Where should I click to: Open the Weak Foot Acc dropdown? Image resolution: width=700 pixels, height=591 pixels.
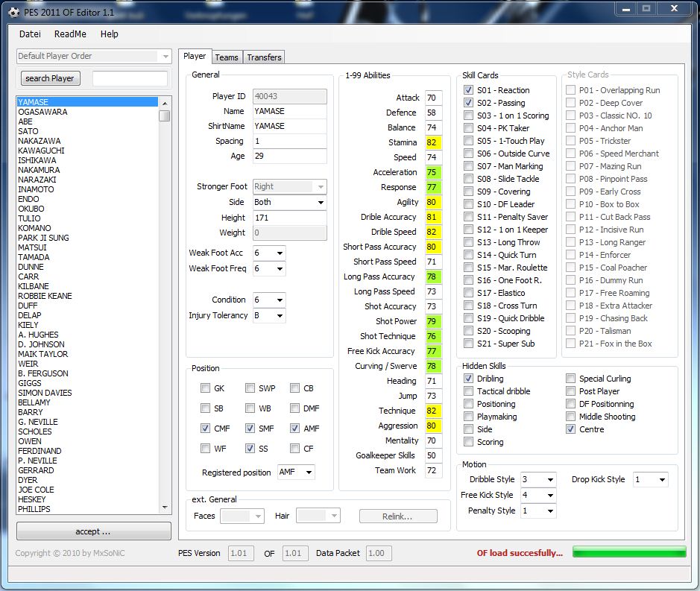270,253
